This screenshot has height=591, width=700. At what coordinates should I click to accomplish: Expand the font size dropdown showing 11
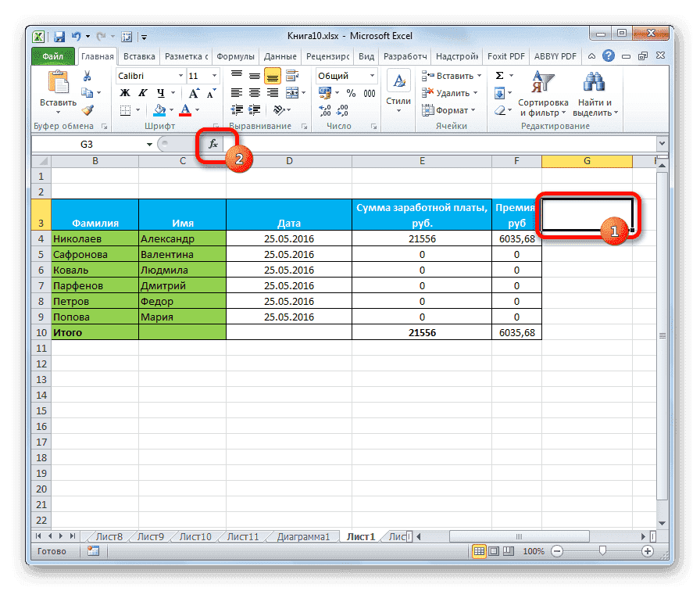click(x=214, y=76)
